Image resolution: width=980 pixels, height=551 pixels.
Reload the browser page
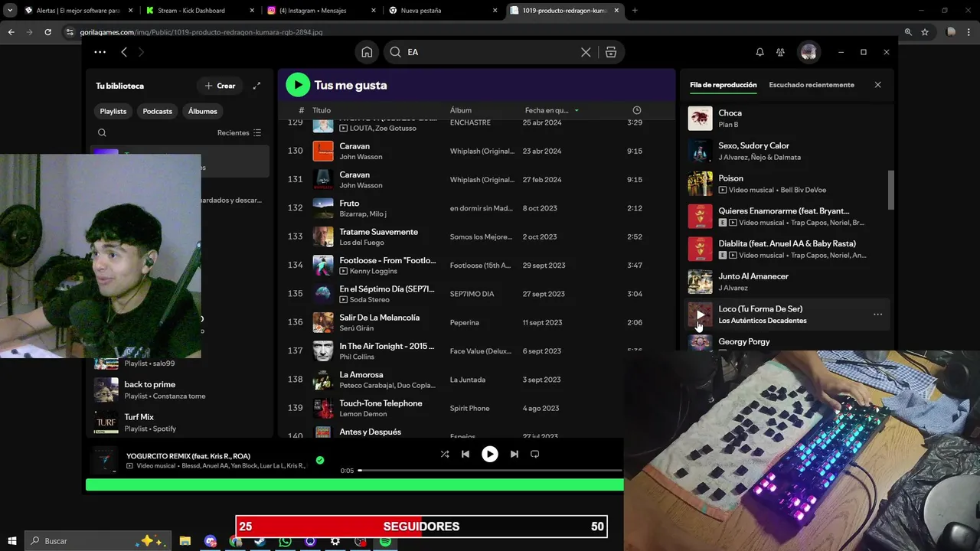tap(47, 32)
